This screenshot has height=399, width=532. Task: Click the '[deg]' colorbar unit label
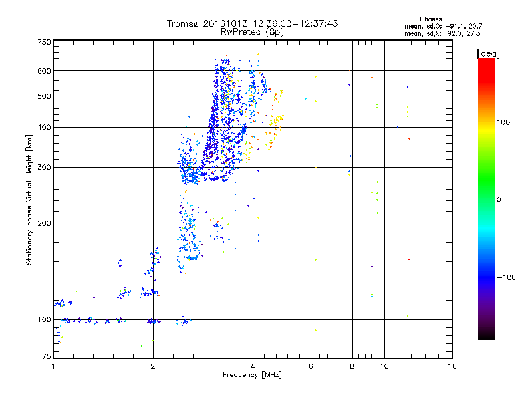pos(488,53)
